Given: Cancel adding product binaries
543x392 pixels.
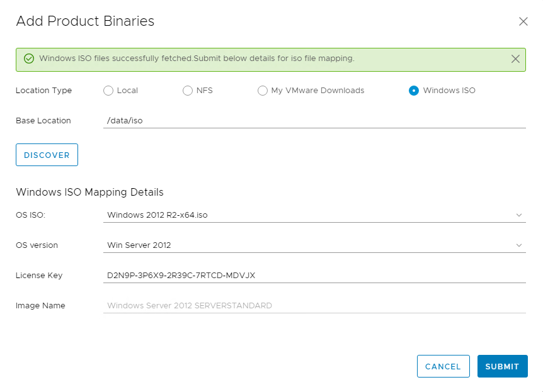Looking at the screenshot, I should [443, 366].
